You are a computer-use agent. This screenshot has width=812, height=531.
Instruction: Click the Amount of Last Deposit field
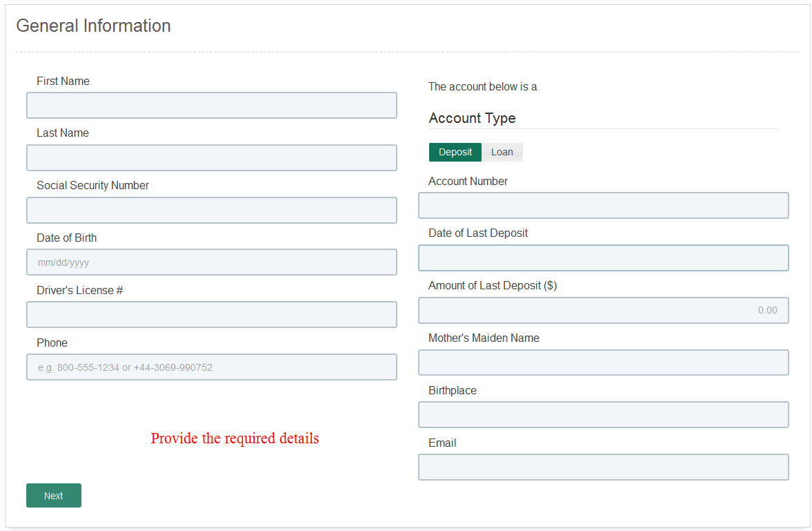pos(603,310)
